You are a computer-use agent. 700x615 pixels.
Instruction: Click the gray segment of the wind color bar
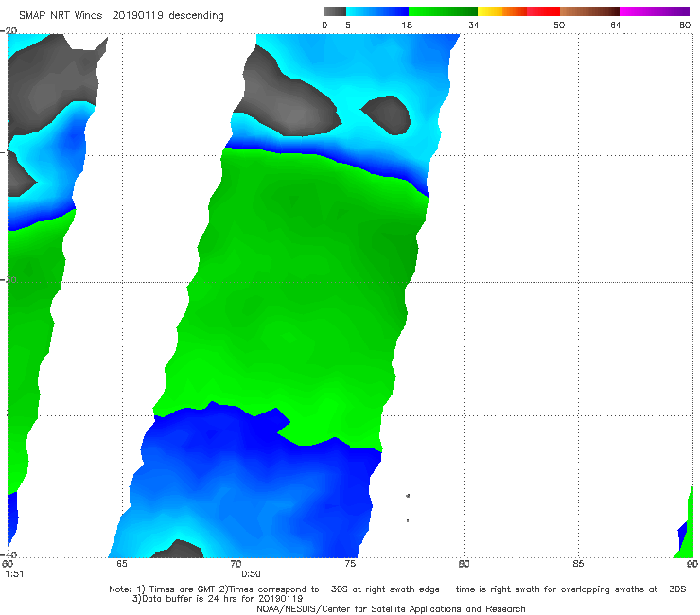pyautogui.click(x=334, y=11)
